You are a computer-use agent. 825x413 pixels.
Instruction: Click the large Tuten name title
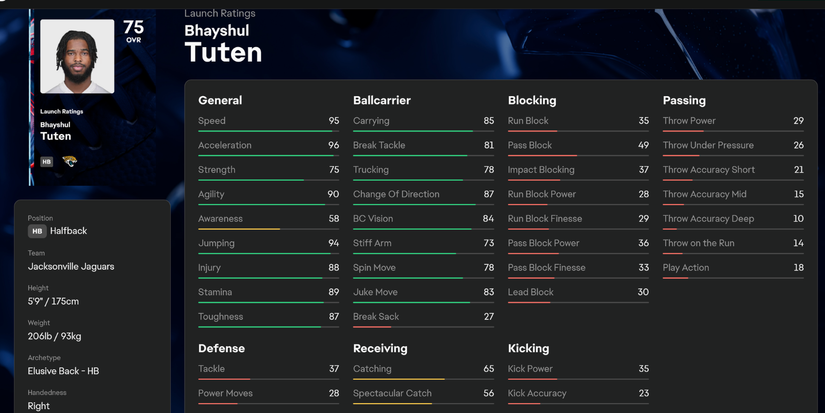223,52
